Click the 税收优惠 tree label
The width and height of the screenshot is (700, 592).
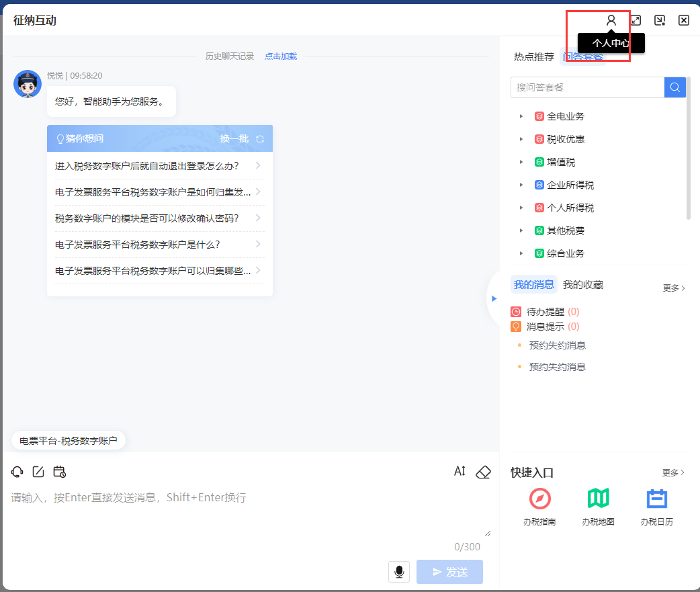[565, 139]
